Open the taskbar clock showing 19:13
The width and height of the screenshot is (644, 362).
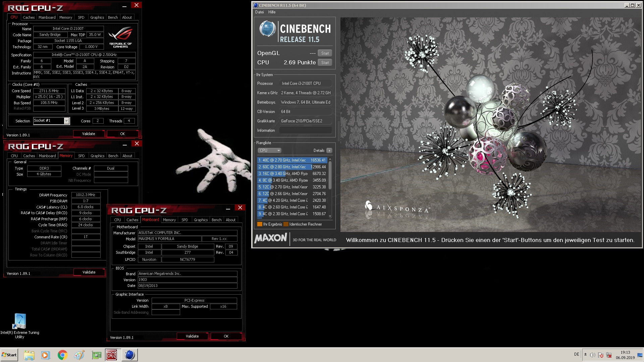(x=625, y=355)
